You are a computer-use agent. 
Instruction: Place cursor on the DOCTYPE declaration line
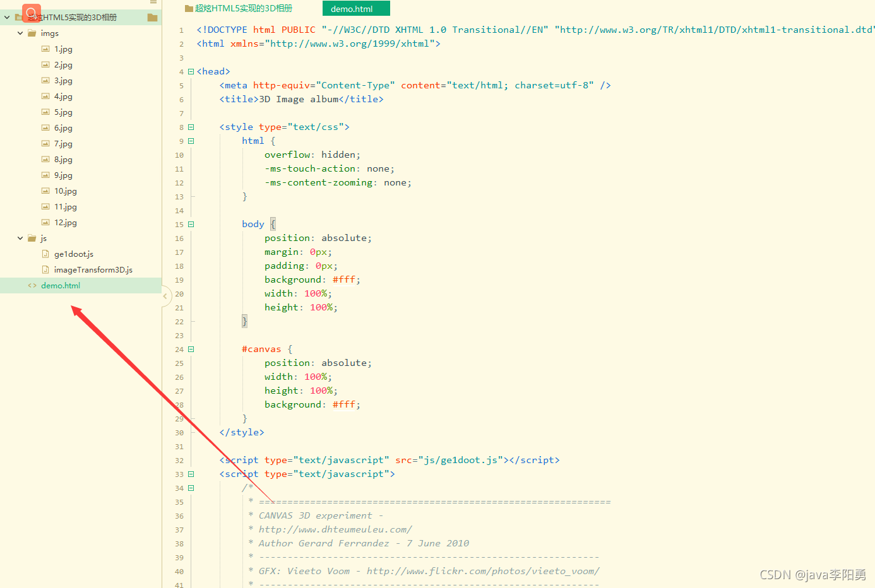pyautogui.click(x=535, y=30)
